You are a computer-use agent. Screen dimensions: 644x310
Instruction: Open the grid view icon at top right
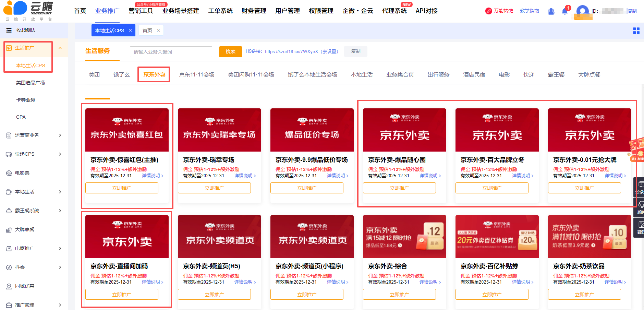tap(636, 31)
